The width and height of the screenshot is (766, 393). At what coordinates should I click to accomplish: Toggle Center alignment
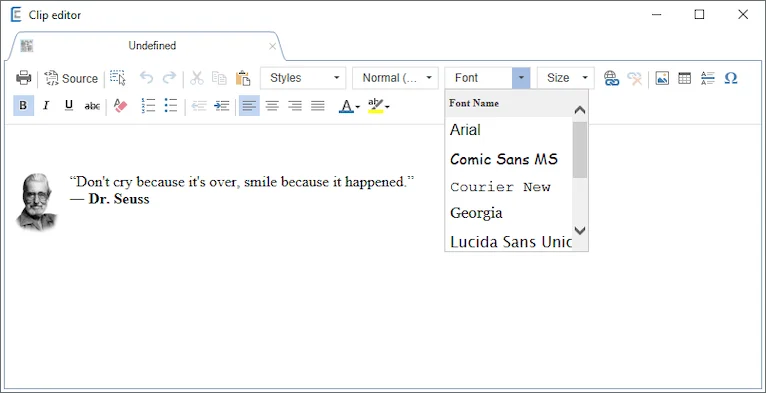pyautogui.click(x=272, y=106)
